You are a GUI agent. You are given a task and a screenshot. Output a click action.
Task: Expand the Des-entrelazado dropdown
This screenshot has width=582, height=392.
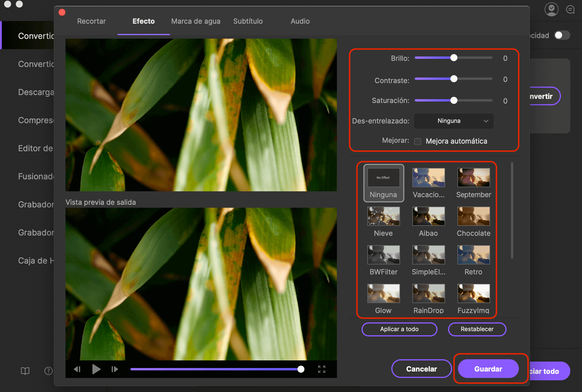click(x=454, y=121)
